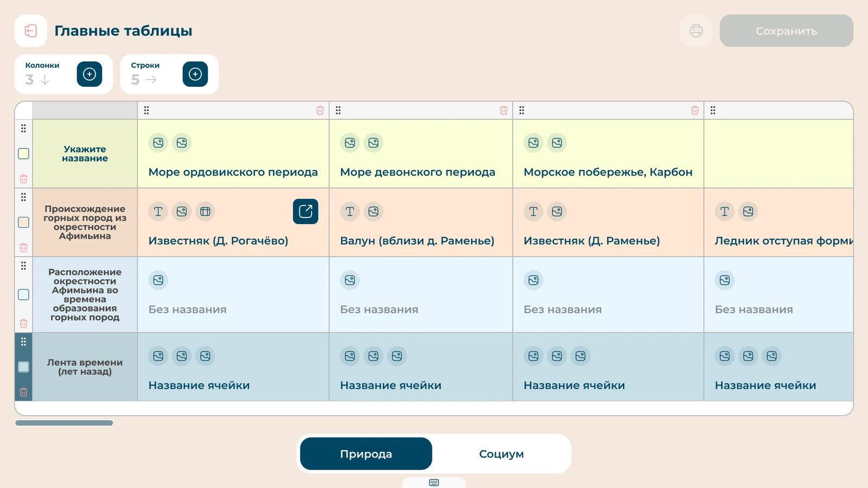Tick the checkbox for Происхождение горных пород row
Viewport: 868px width, 488px height.
click(x=23, y=222)
